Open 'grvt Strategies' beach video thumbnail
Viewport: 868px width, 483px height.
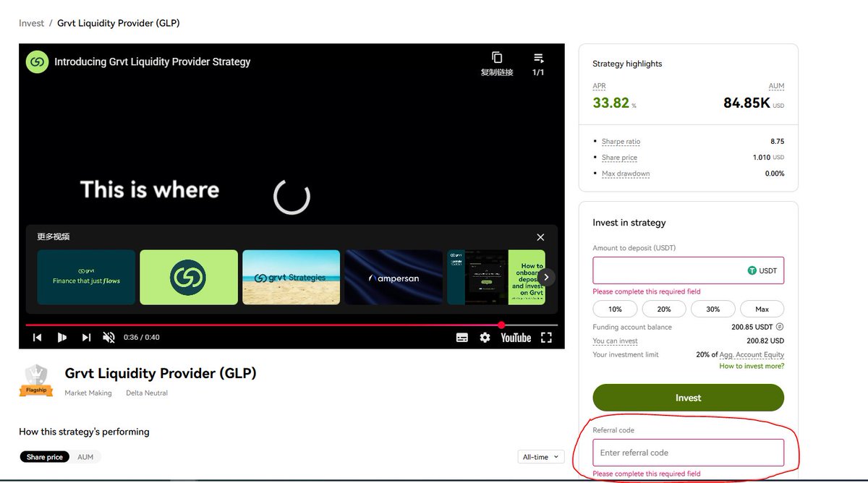(291, 277)
